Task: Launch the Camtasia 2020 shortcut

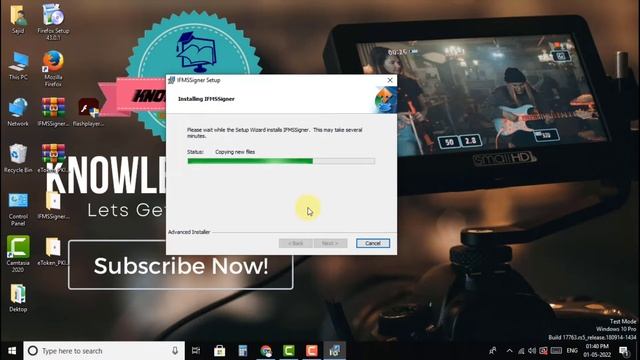Action: click(18, 254)
